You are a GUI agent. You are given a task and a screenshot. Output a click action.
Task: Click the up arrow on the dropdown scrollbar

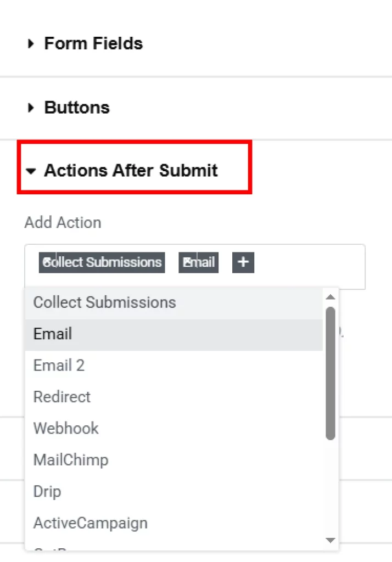coord(331,297)
